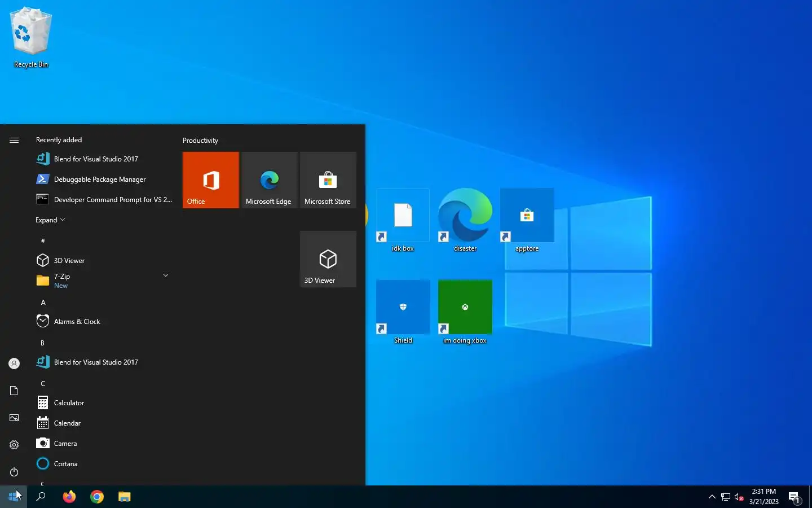Open the Action Center notifications icon
This screenshot has height=508, width=812.
pyautogui.click(x=795, y=497)
